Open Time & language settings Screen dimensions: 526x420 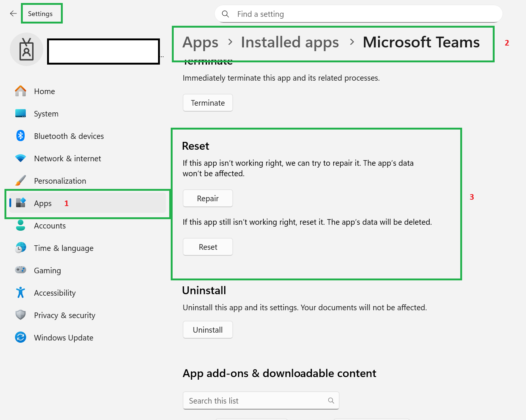coord(87,248)
